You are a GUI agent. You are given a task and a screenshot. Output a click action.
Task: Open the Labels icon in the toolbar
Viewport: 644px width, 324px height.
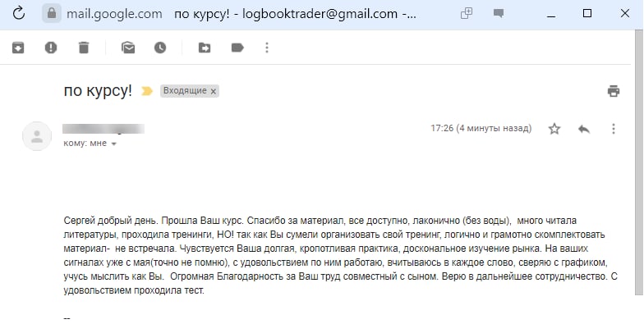coord(238,48)
